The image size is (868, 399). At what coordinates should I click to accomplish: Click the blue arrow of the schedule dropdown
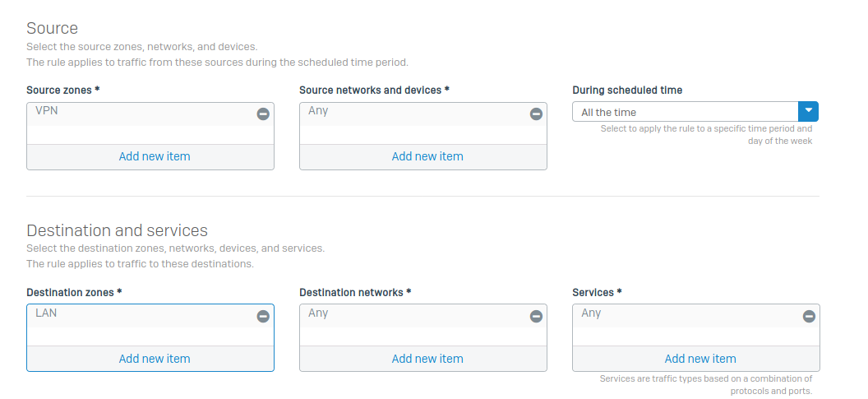click(x=808, y=112)
